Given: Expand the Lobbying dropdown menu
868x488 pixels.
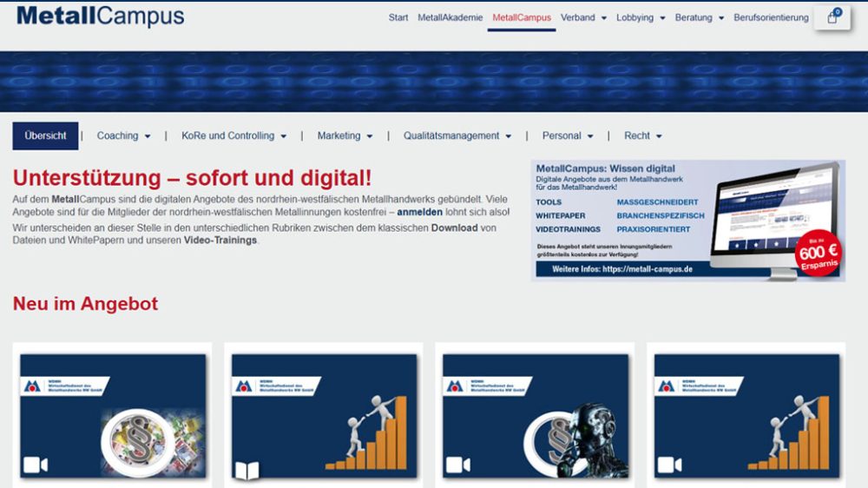Looking at the screenshot, I should pyautogui.click(x=641, y=17).
